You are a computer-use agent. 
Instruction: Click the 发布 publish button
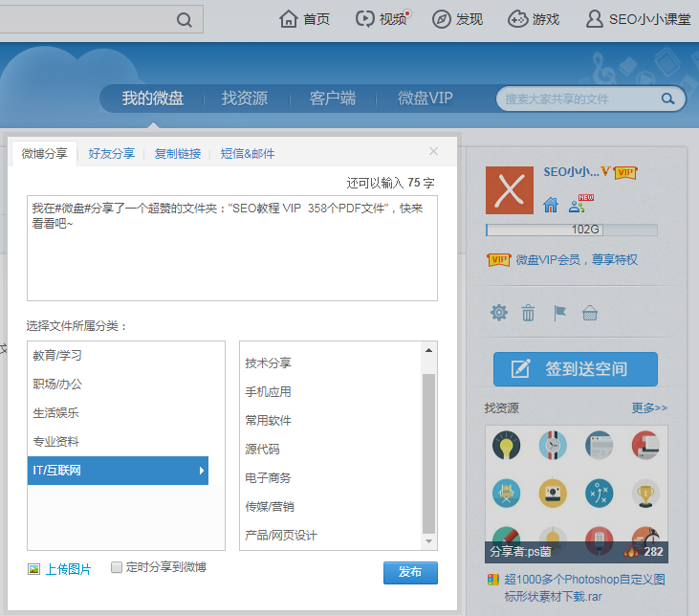tap(410, 572)
